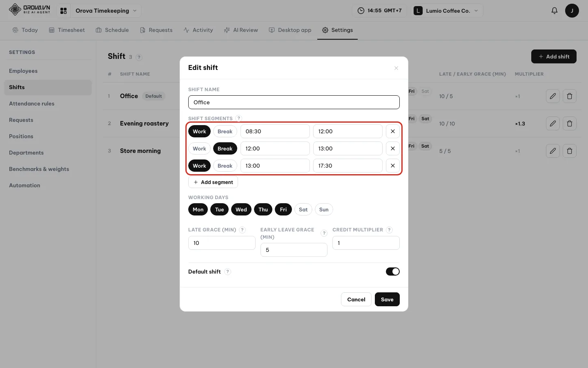Enable Sun as a working day
588x368 pixels.
coord(324,209)
